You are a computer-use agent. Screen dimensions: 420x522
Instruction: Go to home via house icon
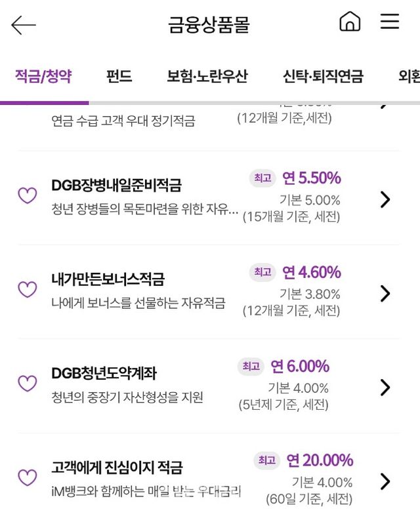coord(350,22)
